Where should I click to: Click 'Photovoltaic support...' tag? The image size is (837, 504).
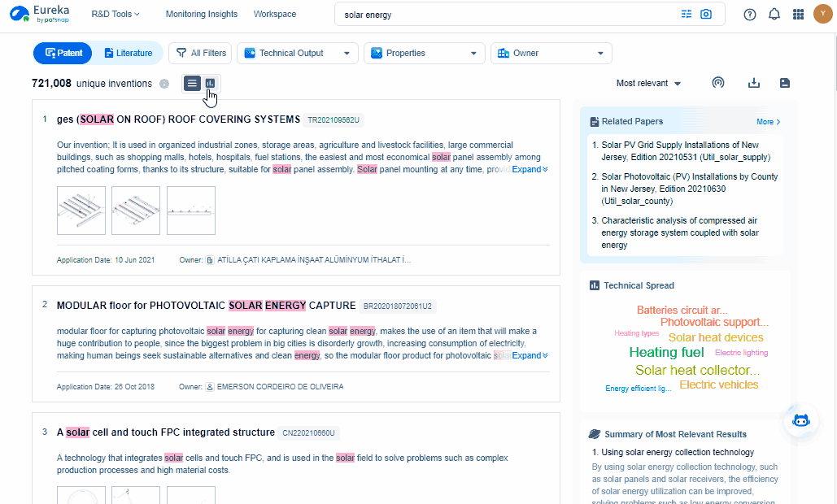[x=714, y=322]
